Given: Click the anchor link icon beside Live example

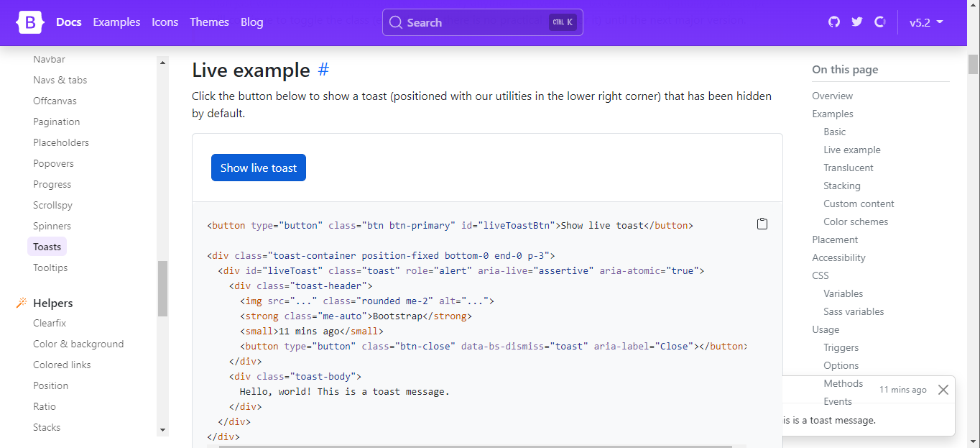Looking at the screenshot, I should (x=323, y=70).
